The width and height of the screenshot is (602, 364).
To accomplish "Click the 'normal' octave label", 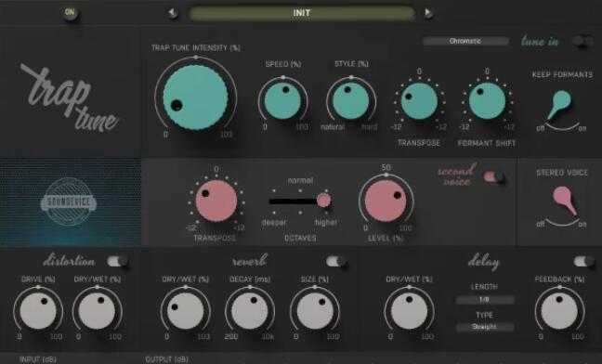I will click(300, 180).
